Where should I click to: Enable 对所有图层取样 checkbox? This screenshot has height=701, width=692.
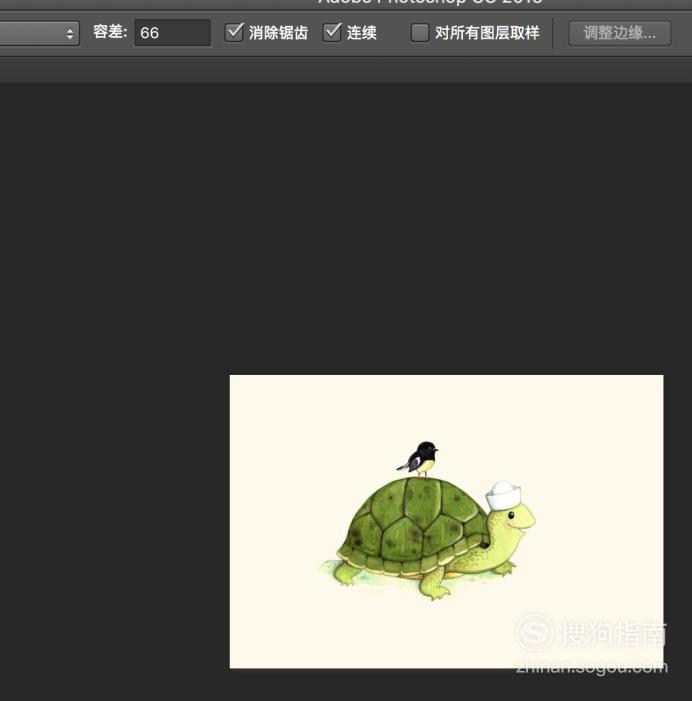pyautogui.click(x=420, y=33)
